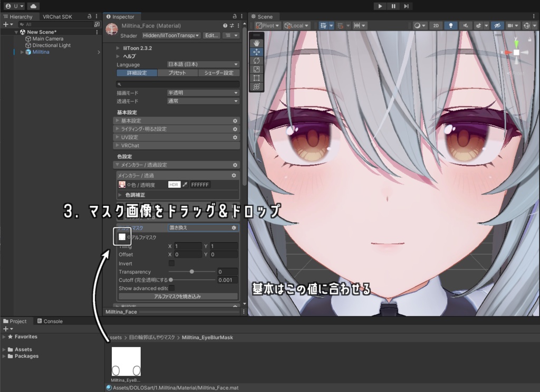Screen dimensions: 540x392
Task: Open the Language dropdown showing 日本語
Action: (202, 64)
